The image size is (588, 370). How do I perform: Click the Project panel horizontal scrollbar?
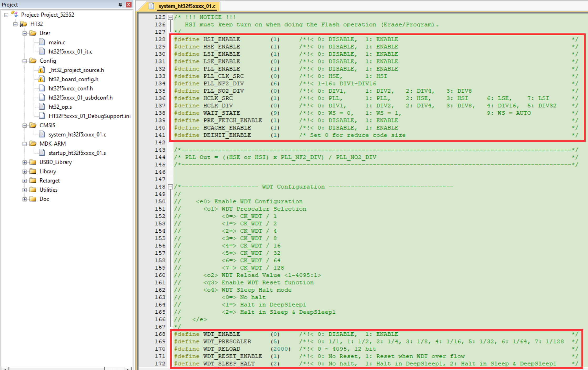[x=57, y=368]
